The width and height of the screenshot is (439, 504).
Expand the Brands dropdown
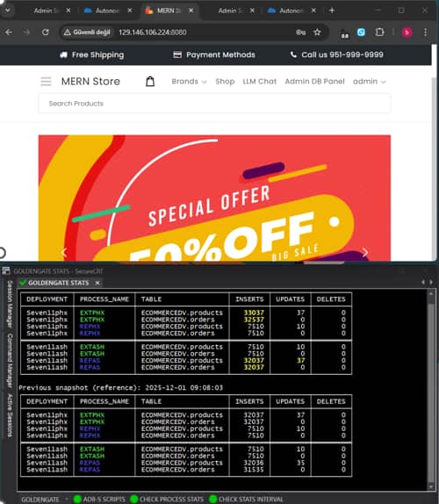point(189,82)
